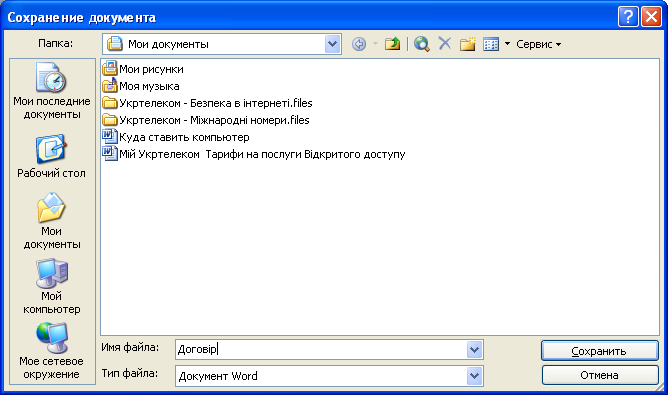The width and height of the screenshot is (668, 395).
Task: Open Мои последние документы in sidebar
Action: pos(52,91)
